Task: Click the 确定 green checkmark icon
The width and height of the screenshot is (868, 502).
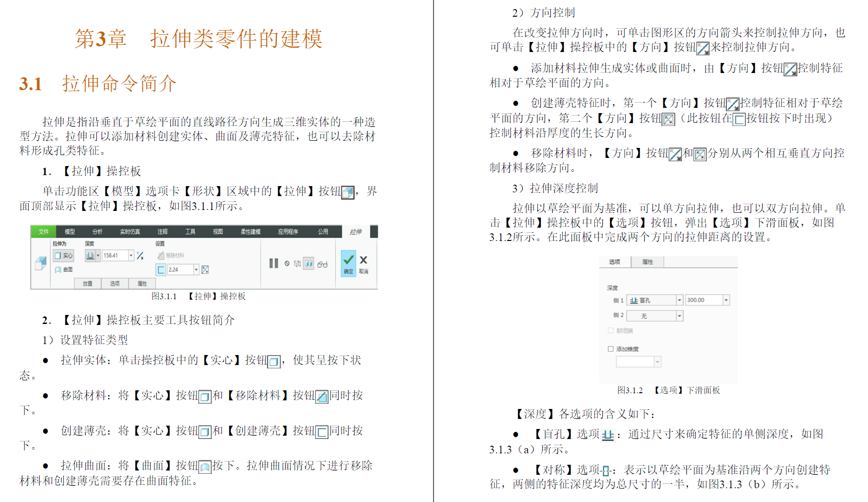Action: coord(348,260)
